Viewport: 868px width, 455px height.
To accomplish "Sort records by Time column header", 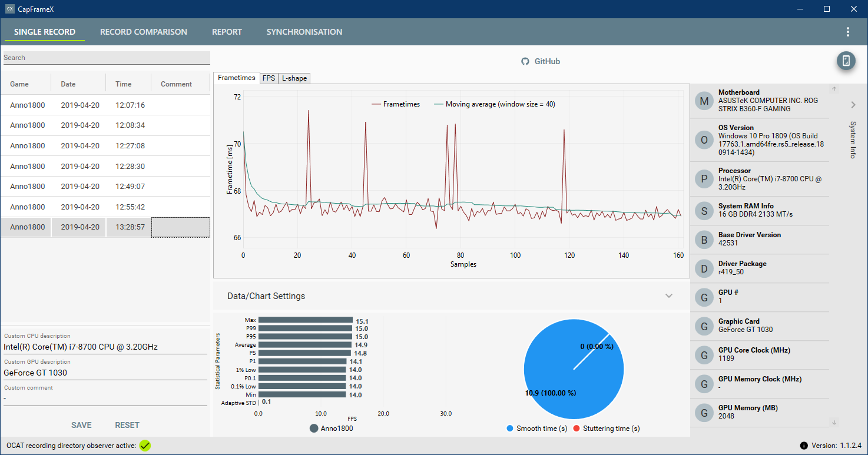I will pos(124,84).
